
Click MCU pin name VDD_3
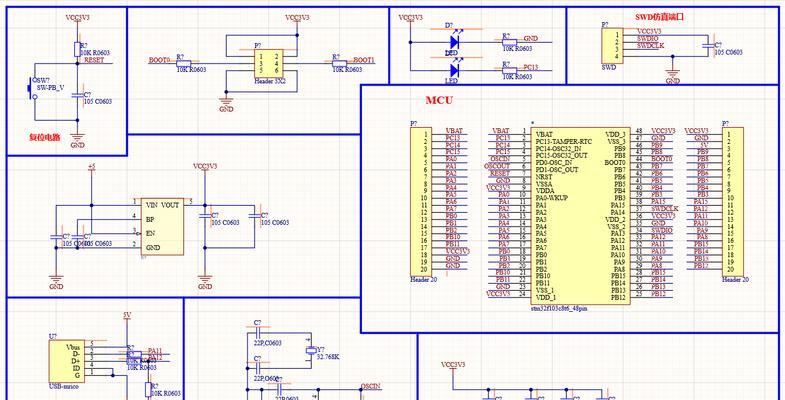click(615, 134)
